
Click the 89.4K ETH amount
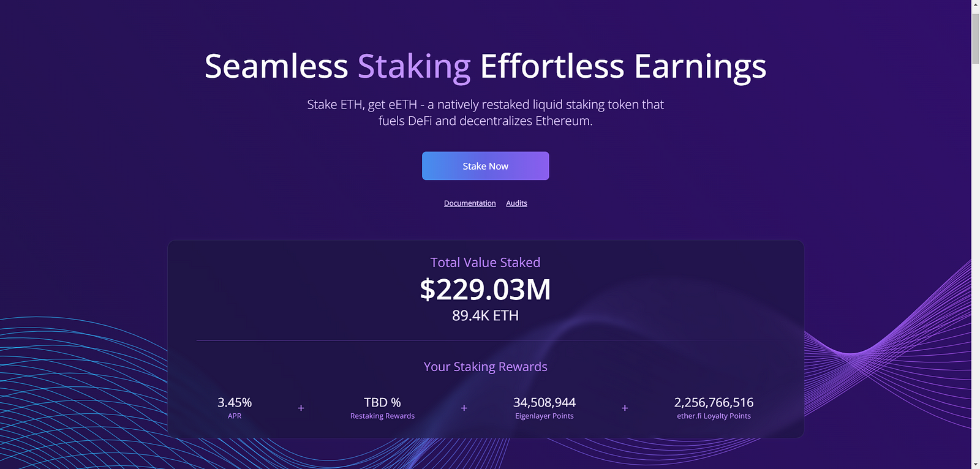(485, 315)
